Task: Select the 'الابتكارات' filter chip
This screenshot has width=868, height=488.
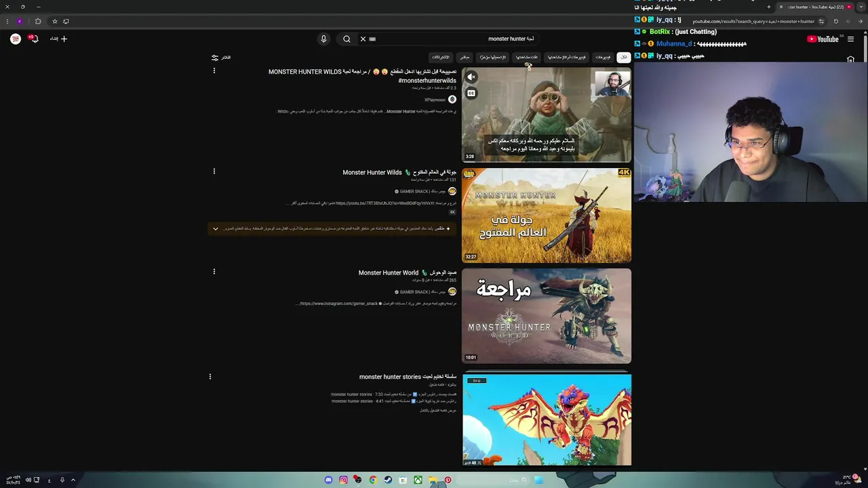Action: [441, 57]
